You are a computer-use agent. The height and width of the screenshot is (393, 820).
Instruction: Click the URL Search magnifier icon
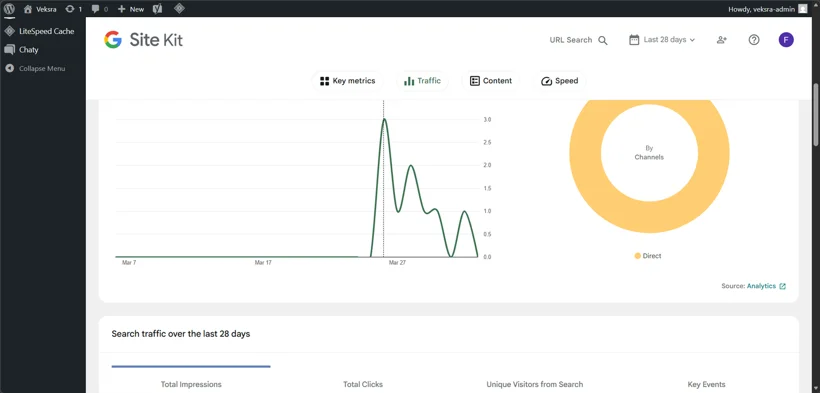tap(603, 40)
